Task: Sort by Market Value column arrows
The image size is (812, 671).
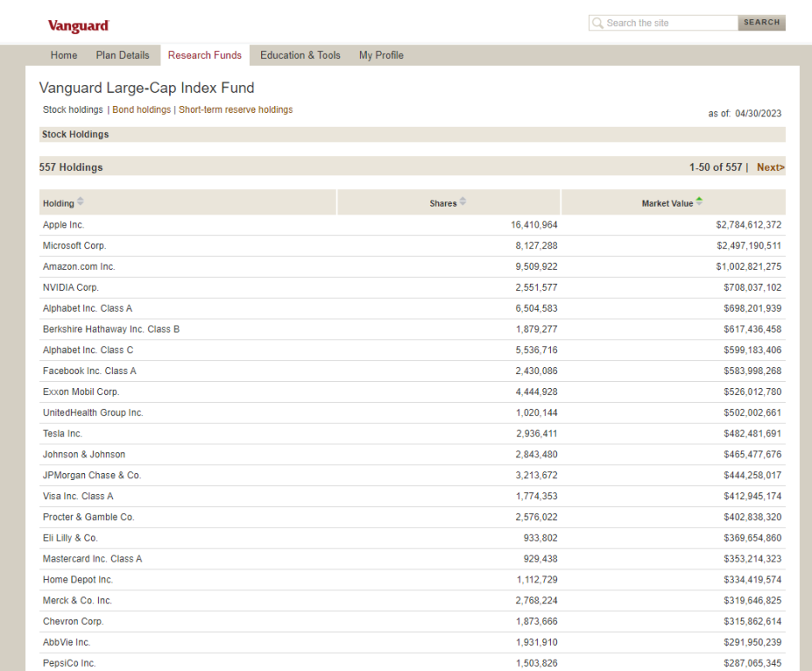Action: pyautogui.click(x=699, y=201)
